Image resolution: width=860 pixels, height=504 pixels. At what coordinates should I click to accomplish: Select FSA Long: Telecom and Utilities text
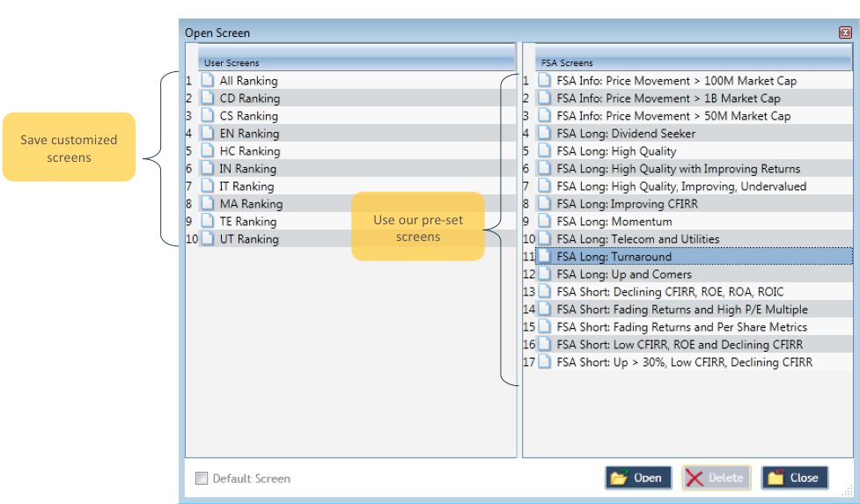coord(638,239)
